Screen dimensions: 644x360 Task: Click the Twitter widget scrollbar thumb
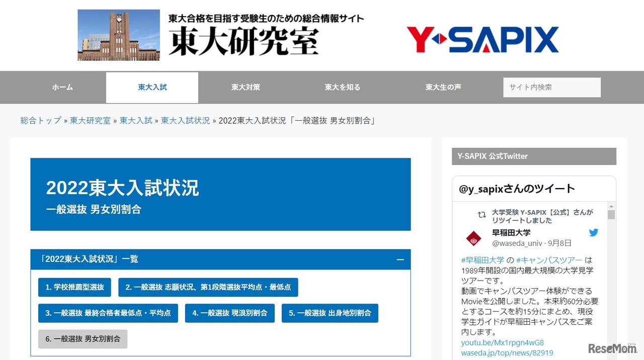point(611,215)
